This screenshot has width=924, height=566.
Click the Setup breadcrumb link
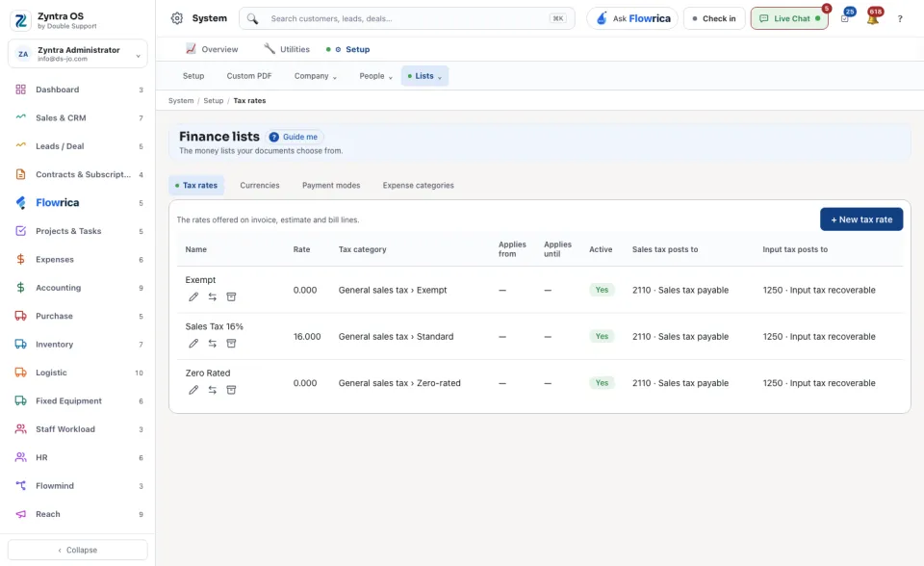point(214,101)
